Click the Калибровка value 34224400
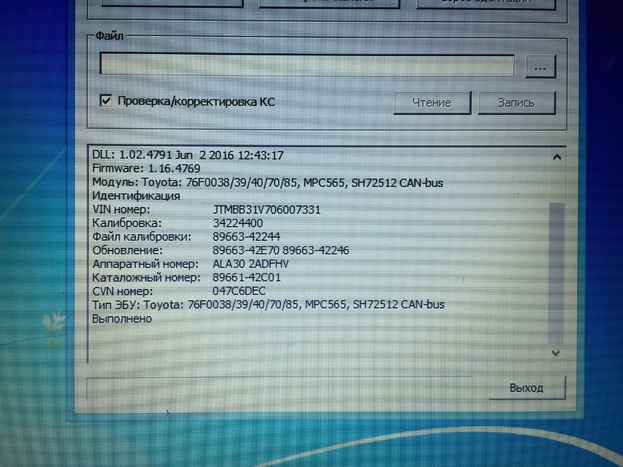The width and height of the screenshot is (623, 467). tap(237, 222)
